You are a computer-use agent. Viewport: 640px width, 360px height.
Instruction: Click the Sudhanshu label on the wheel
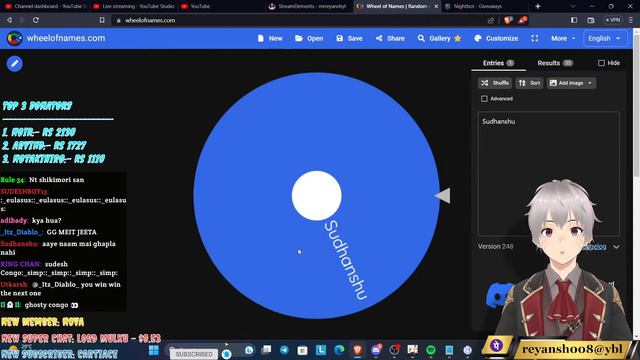click(345, 260)
